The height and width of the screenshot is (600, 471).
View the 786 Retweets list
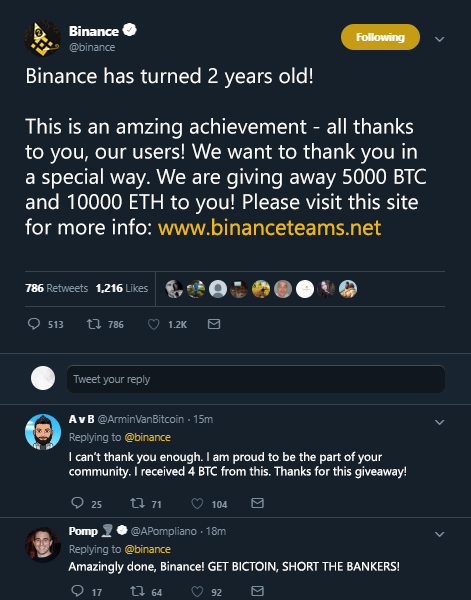tap(57, 288)
